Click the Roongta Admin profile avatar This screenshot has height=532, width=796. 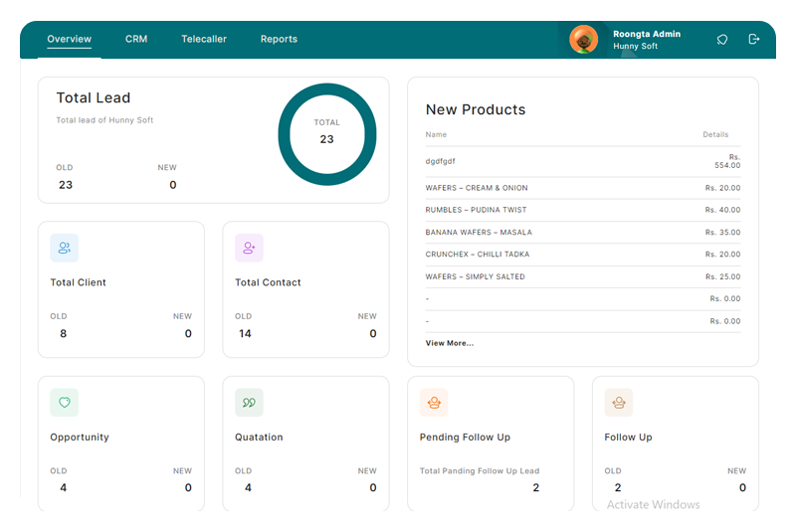pos(583,40)
